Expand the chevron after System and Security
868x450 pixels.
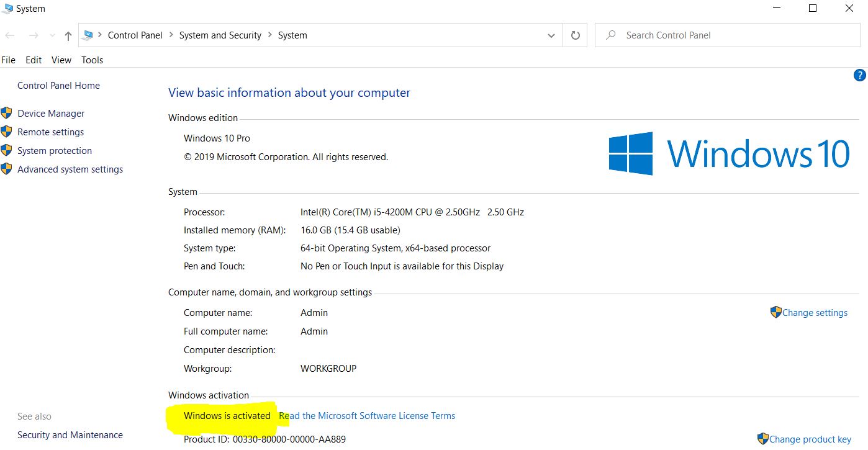[270, 35]
